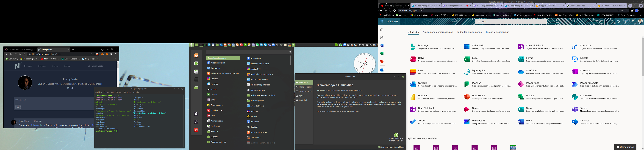
Task: Launch Power Automate
Action: click(595, 84)
